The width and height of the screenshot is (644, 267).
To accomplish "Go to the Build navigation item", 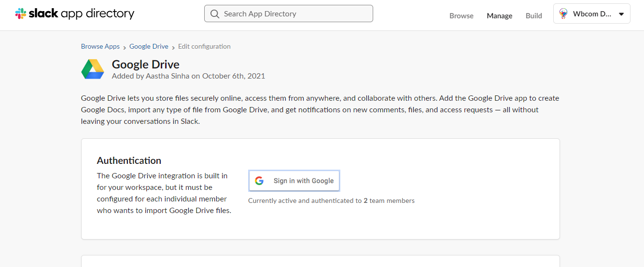I will pyautogui.click(x=533, y=16).
